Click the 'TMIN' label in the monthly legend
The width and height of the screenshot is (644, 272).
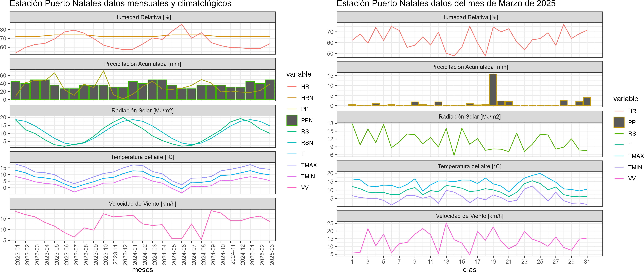coord(308,176)
